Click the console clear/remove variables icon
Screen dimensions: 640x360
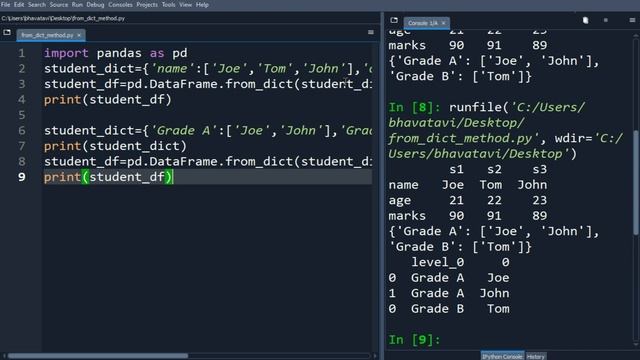[585, 20]
